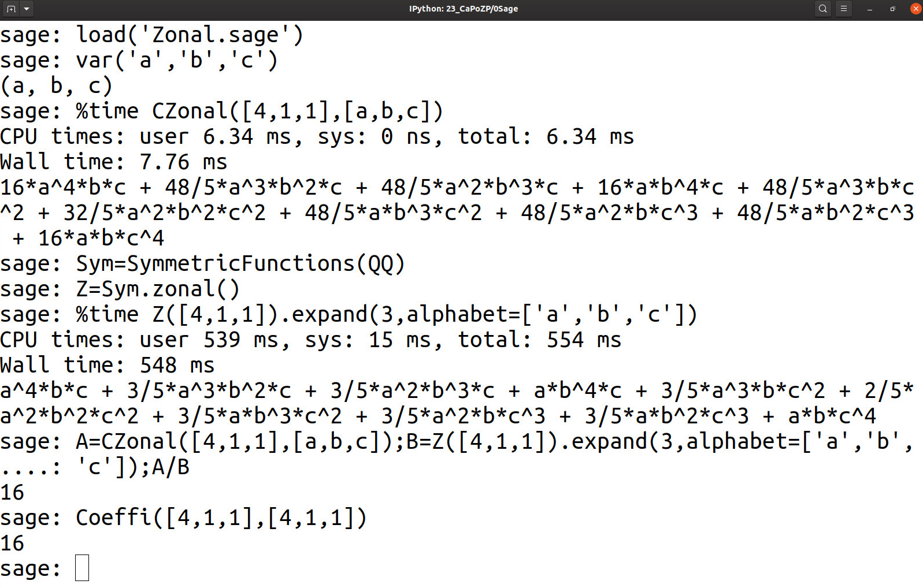The width and height of the screenshot is (923, 588).
Task: Click the Coeffi([4,1,1],[4,1,1]) command
Action: [221, 518]
